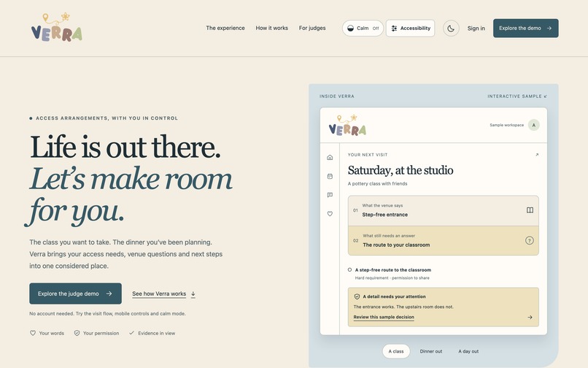Click the Sample workspace label

506,125
